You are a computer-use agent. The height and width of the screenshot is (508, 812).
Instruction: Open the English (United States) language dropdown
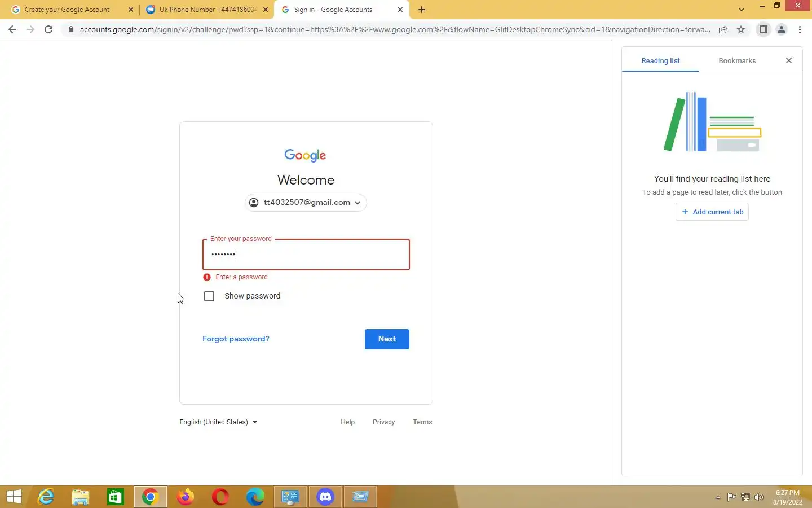click(x=218, y=422)
